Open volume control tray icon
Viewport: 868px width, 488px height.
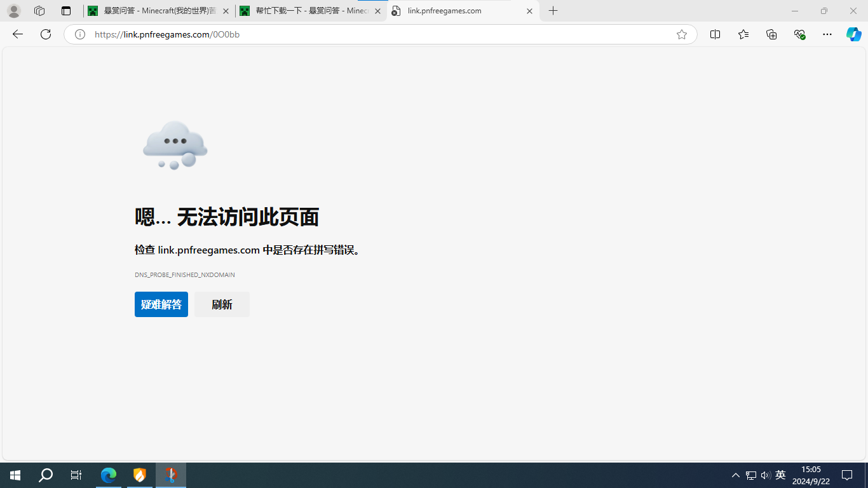tap(765, 475)
